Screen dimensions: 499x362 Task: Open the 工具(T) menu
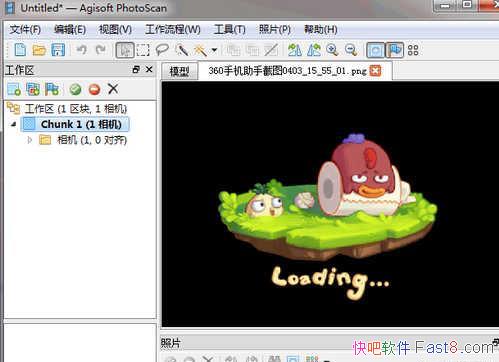coord(230,29)
